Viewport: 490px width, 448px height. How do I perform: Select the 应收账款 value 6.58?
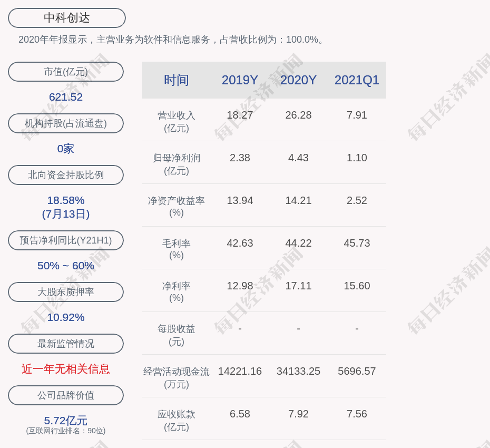pos(240,414)
